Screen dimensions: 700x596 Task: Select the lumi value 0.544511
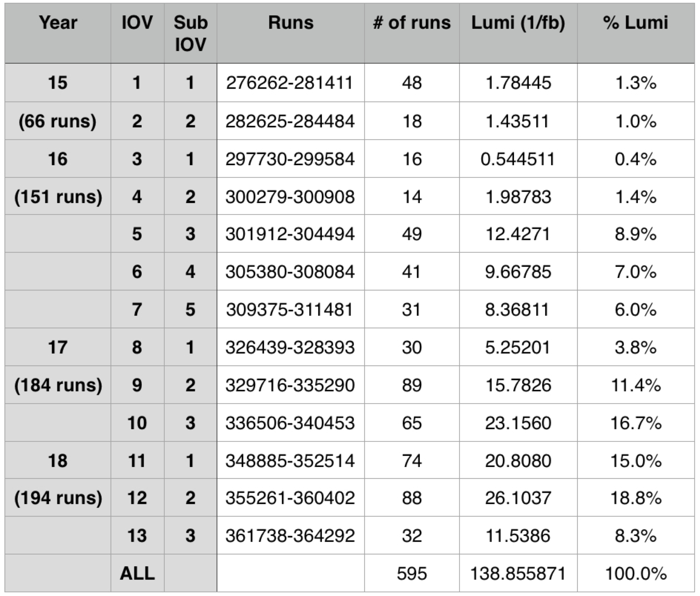coord(518,159)
